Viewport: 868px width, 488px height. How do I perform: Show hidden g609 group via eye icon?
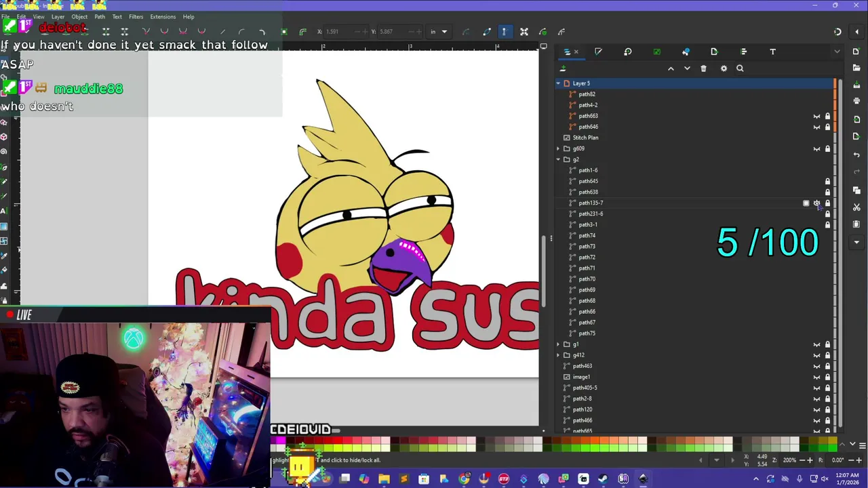(x=816, y=148)
